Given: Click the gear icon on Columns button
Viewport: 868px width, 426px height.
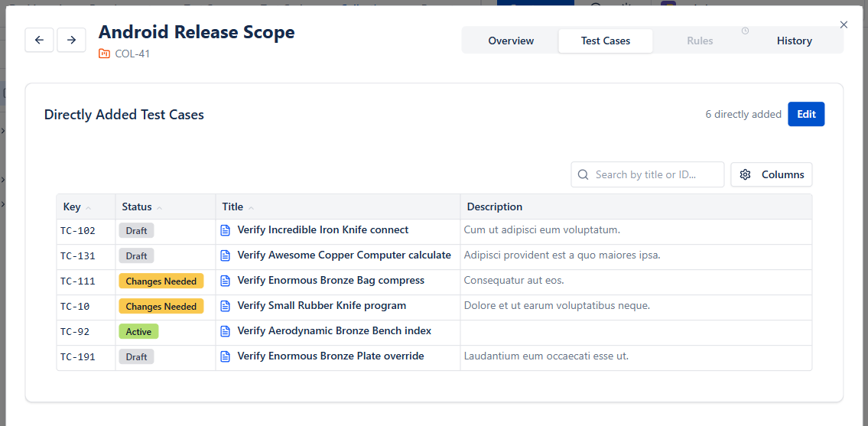Looking at the screenshot, I should 746,174.
